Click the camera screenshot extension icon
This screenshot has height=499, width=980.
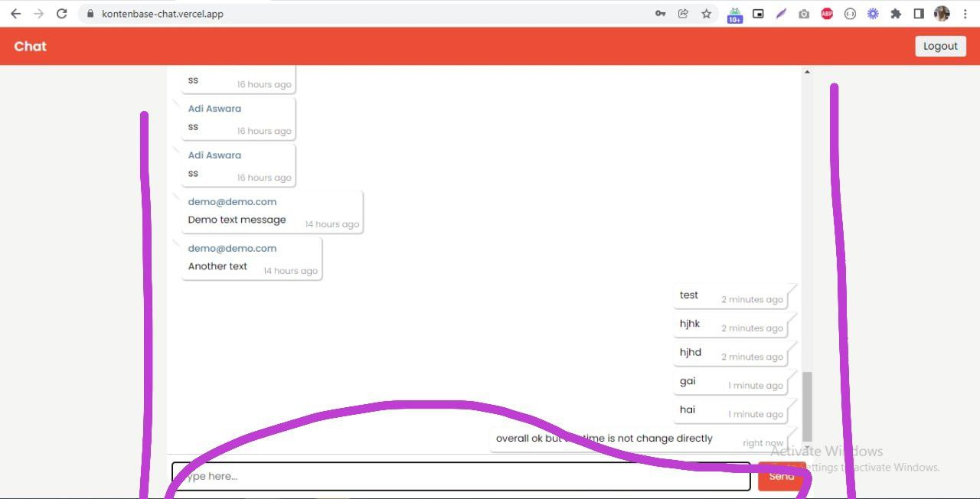(803, 13)
